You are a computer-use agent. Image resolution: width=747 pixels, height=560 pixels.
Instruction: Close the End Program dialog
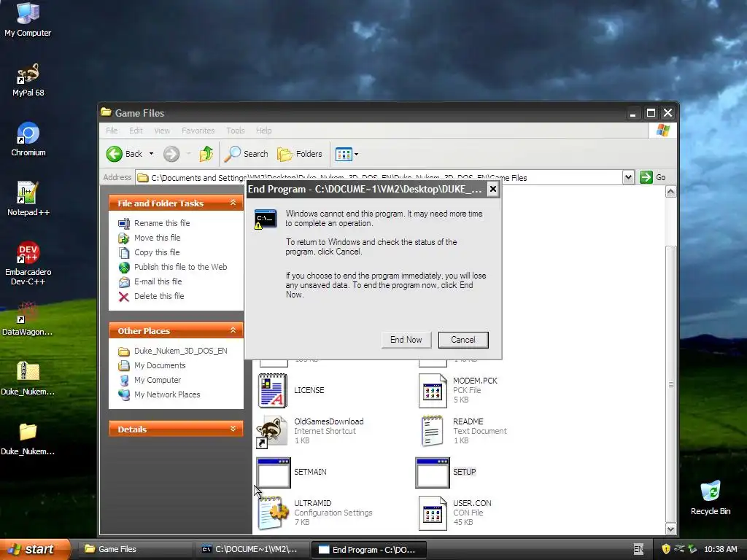[493, 189]
